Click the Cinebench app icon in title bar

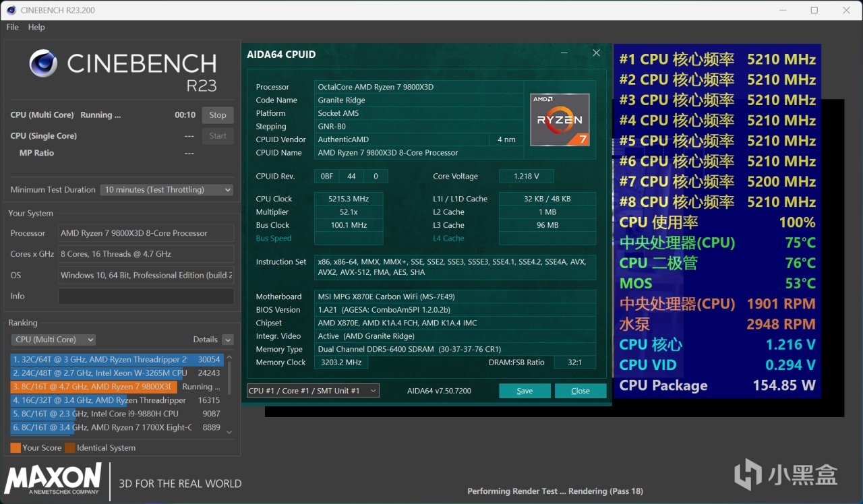click(x=11, y=10)
